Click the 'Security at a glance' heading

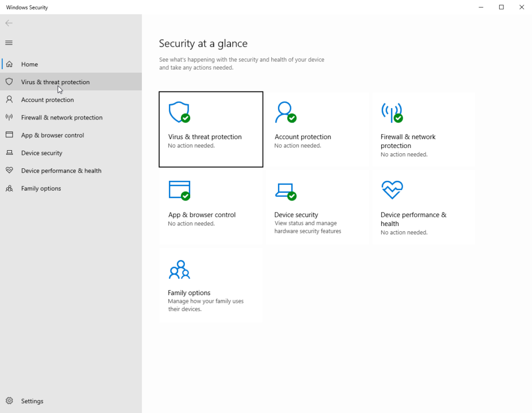click(x=203, y=44)
